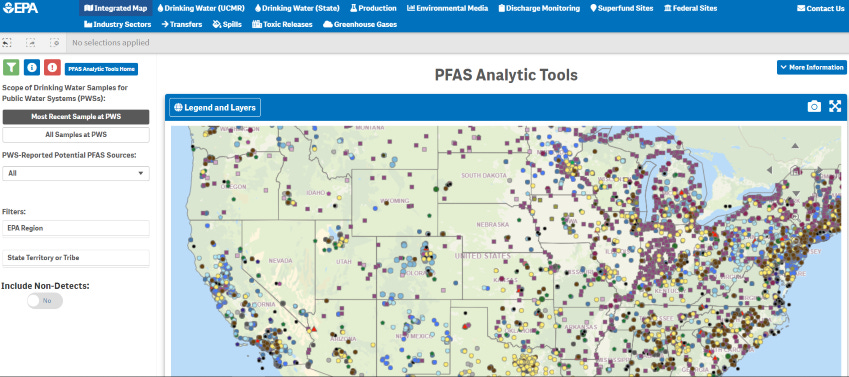
Task: Select All Samples at PWS
Action: tap(76, 134)
